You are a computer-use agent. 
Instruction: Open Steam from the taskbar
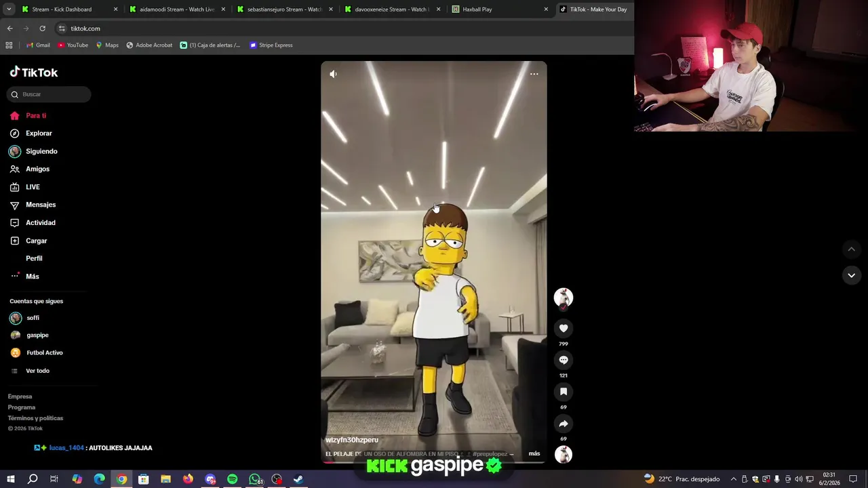(x=298, y=479)
